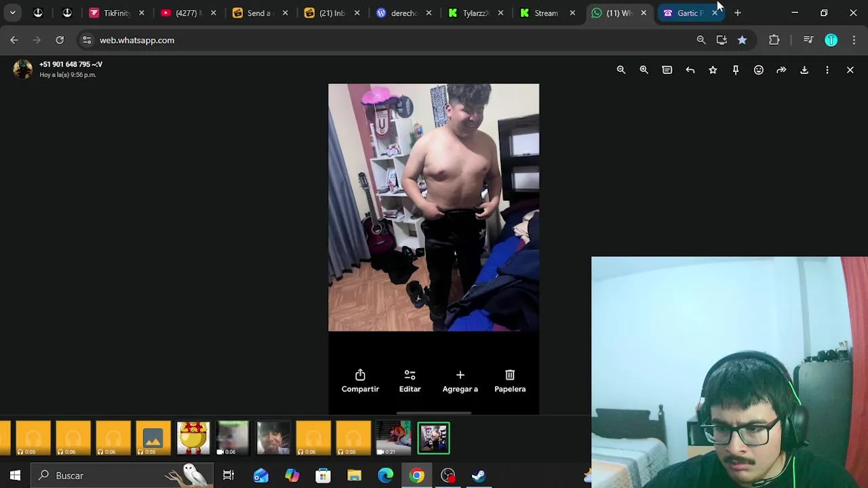Open a new browser tab
The height and width of the screenshot is (488, 868).
click(738, 13)
